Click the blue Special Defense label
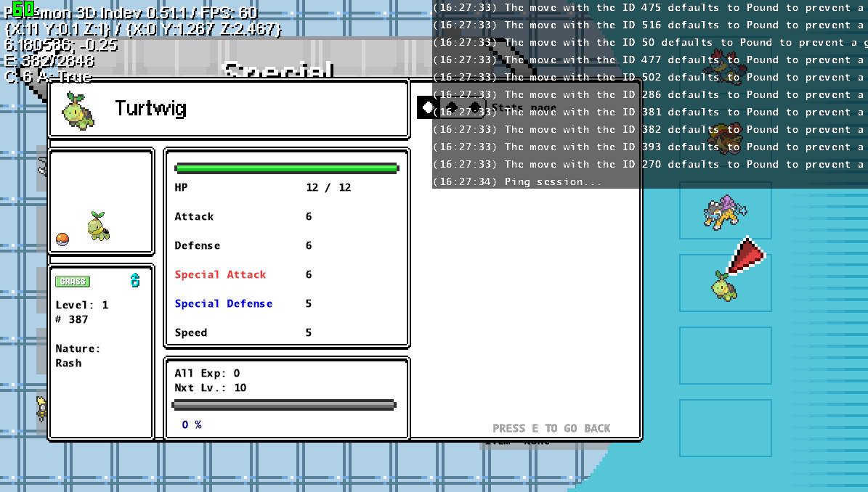 [224, 303]
